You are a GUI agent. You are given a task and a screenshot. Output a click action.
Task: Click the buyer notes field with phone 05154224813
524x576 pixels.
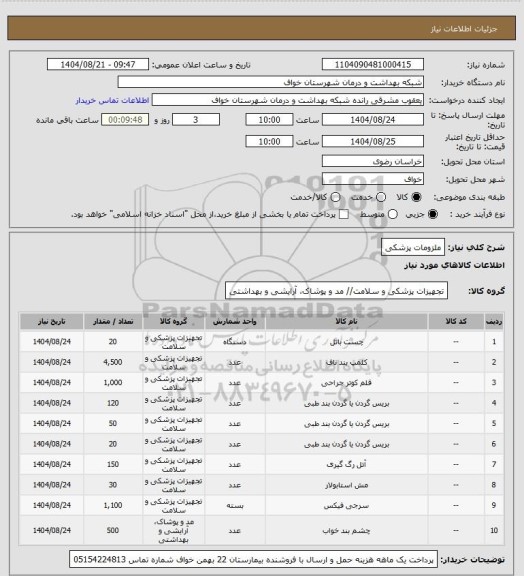coord(253,560)
